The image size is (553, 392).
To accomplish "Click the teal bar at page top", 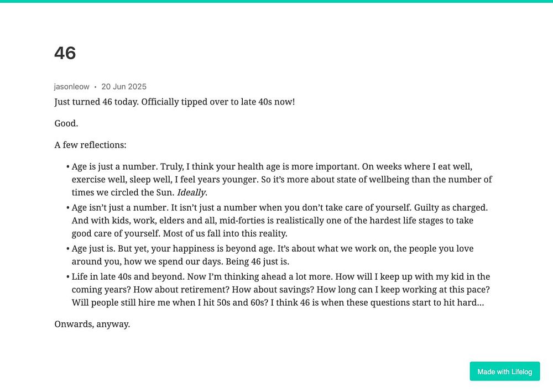I will point(276,2).
